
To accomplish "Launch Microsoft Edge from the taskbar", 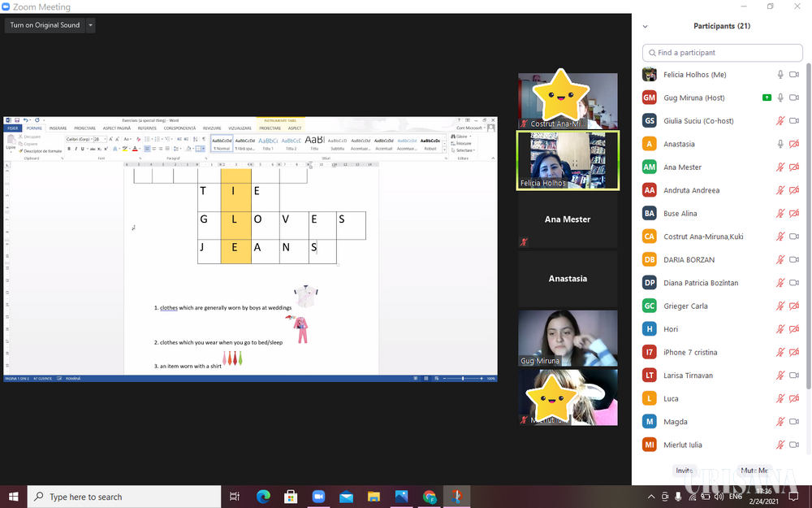I will click(263, 497).
